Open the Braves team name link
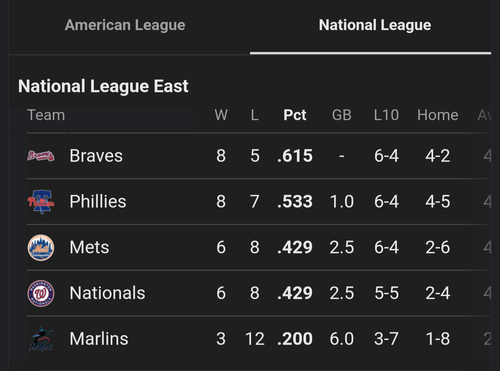 [x=96, y=156]
